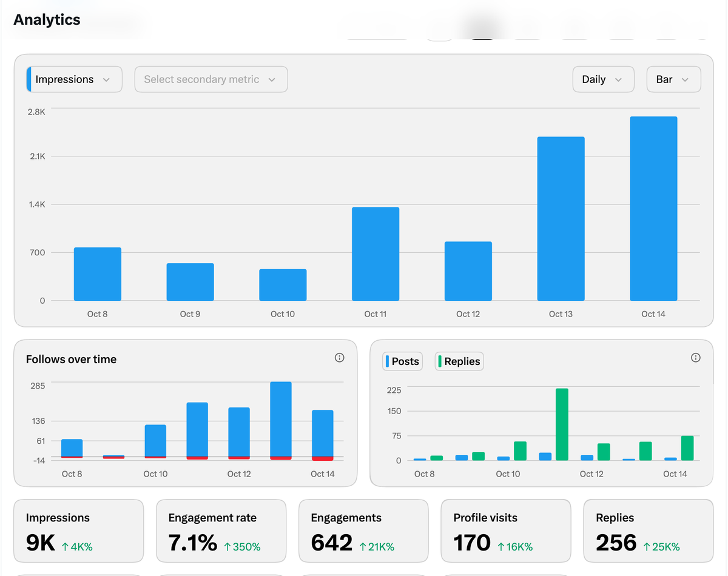Toggle the Posts series in the legend

click(402, 361)
